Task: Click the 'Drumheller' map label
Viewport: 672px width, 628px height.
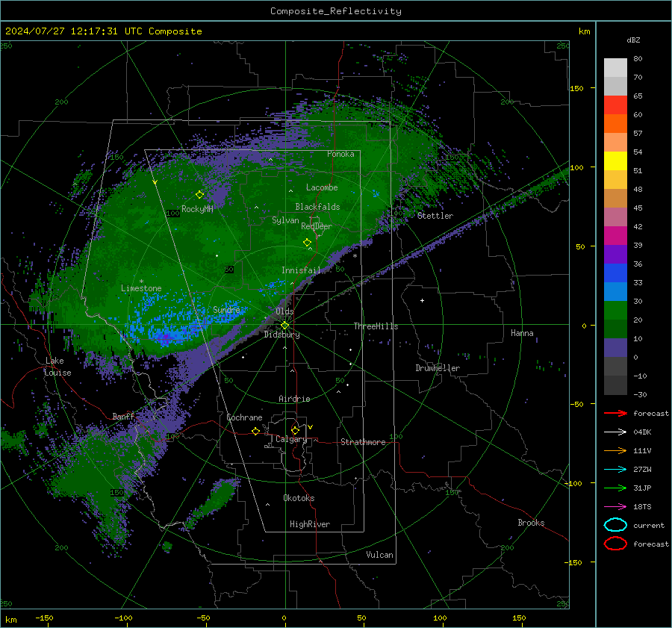Action: [438, 368]
